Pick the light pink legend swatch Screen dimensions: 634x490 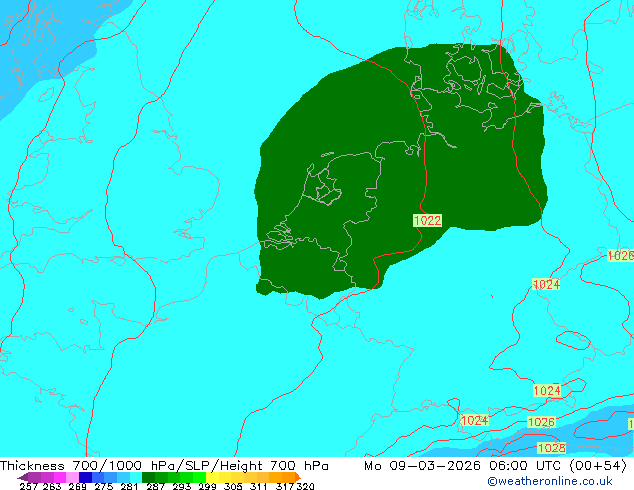[x=72, y=477]
